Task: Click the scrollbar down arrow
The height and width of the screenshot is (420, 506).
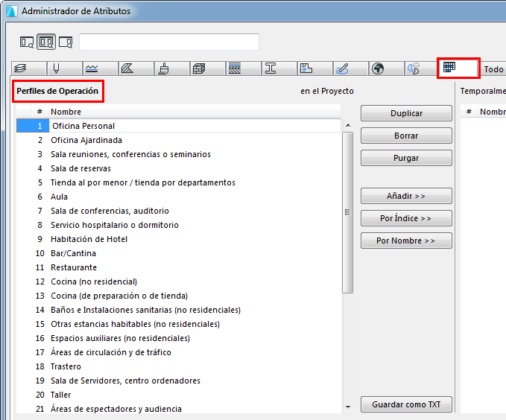Action: pyautogui.click(x=348, y=407)
